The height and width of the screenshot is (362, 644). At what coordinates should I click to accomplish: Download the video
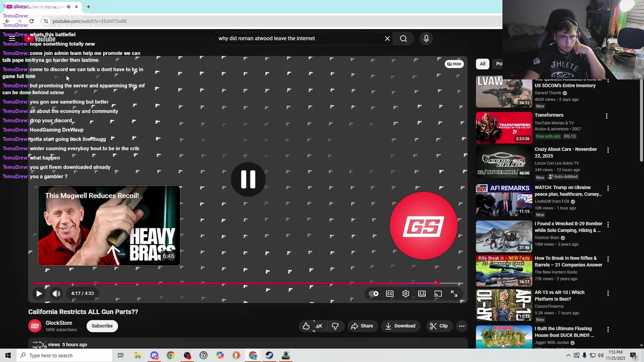[x=400, y=326]
